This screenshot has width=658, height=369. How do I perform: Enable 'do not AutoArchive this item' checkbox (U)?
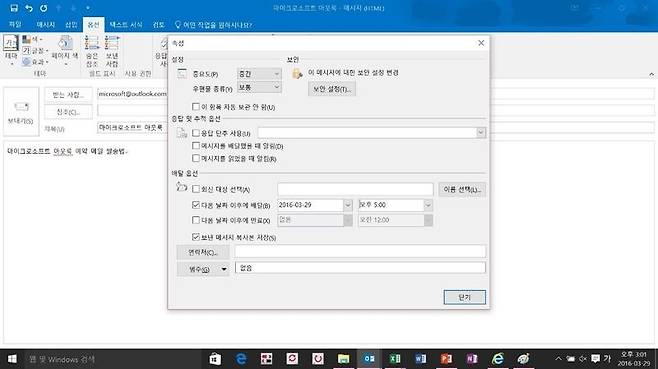(x=196, y=107)
